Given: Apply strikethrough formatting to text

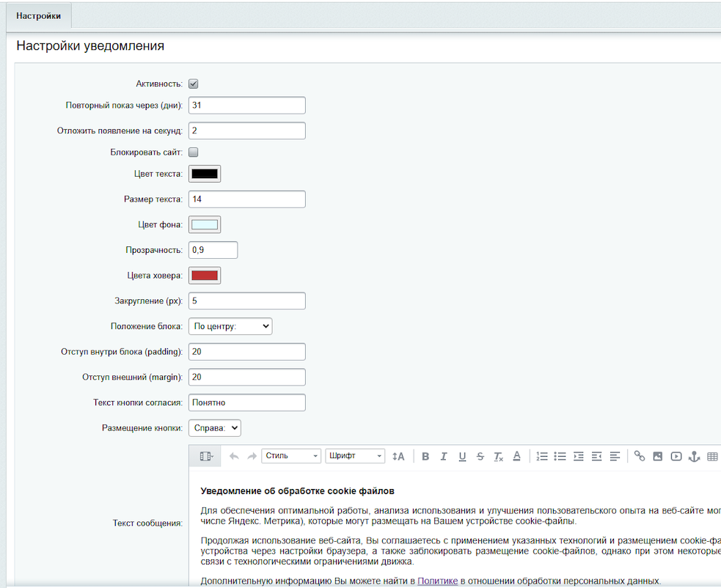Looking at the screenshot, I should [x=480, y=456].
